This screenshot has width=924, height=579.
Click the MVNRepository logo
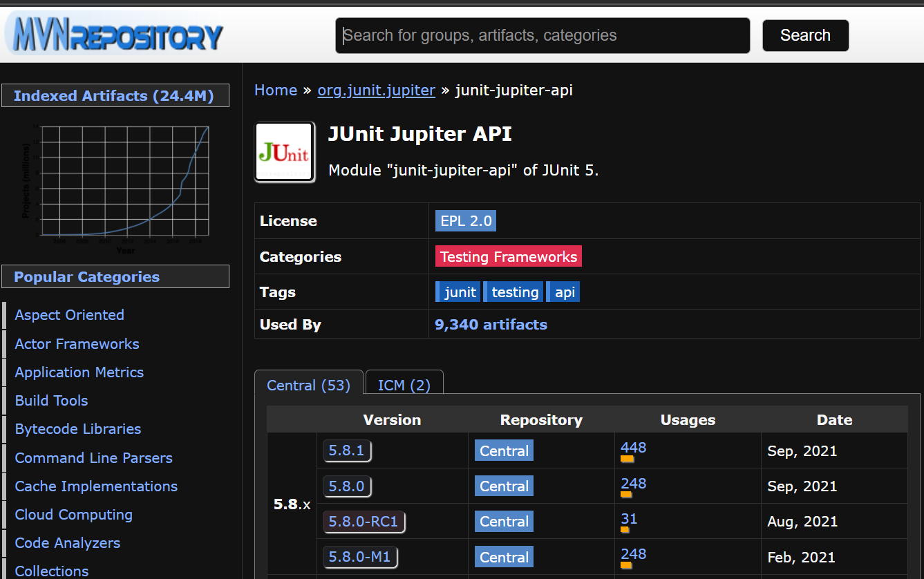(x=115, y=34)
